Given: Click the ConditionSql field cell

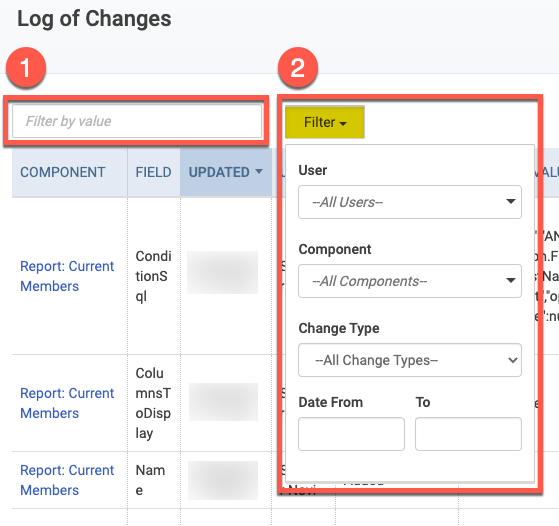Looking at the screenshot, I should pyautogui.click(x=153, y=276).
